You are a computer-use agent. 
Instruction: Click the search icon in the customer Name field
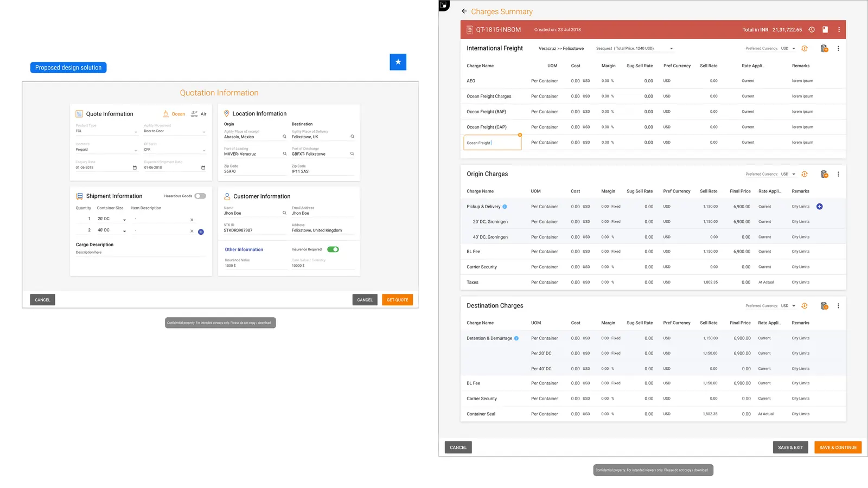point(284,213)
